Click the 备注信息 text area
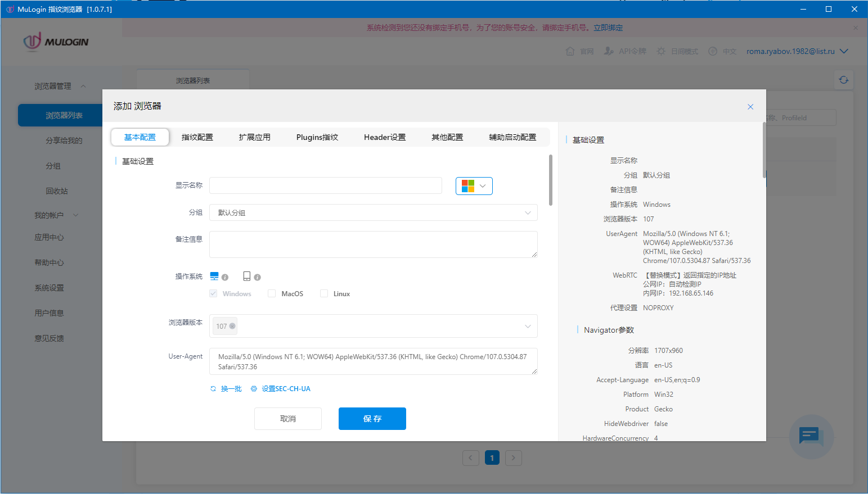This screenshot has height=494, width=868. click(x=374, y=244)
